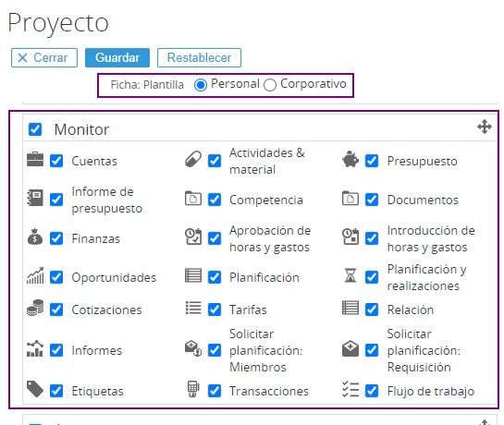
Task: Click the rising chart Oportunidades icon
Action: coord(35,275)
